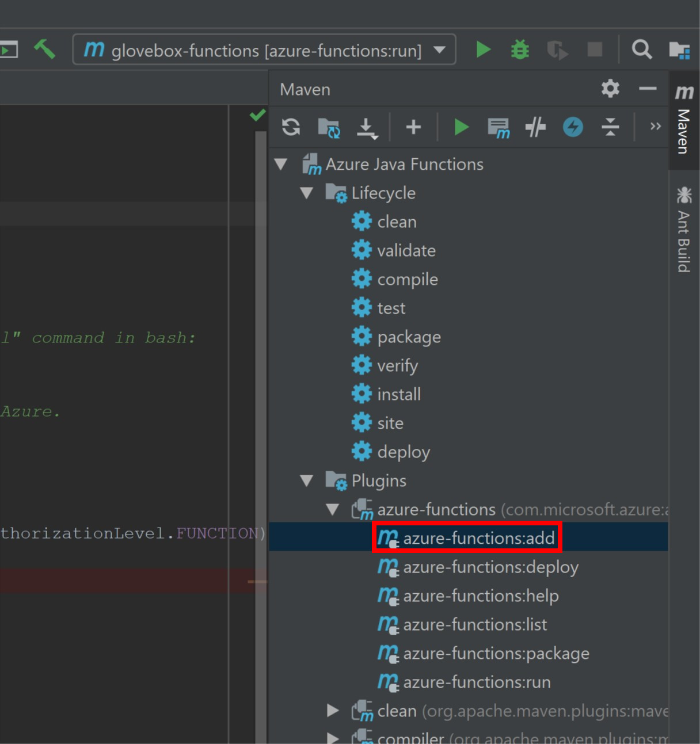Select the install lifecycle phase

[386, 394]
